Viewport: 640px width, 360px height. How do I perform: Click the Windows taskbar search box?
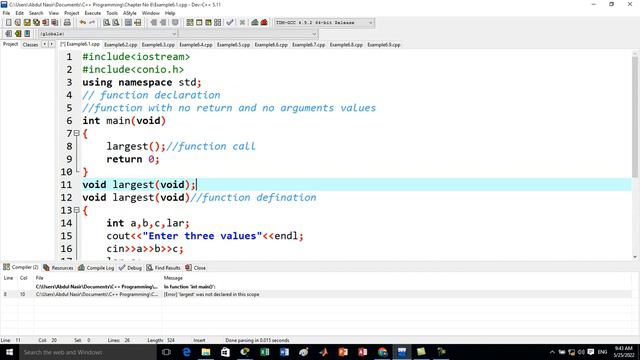click(x=87, y=352)
